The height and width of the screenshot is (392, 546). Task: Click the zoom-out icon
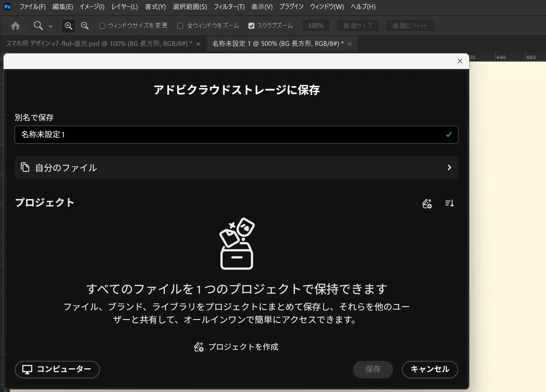click(84, 26)
